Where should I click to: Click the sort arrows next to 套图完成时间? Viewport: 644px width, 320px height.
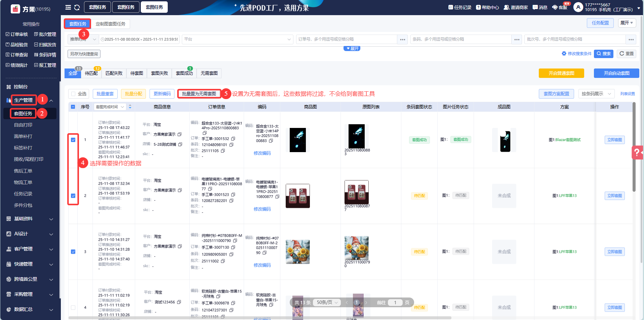point(130,107)
